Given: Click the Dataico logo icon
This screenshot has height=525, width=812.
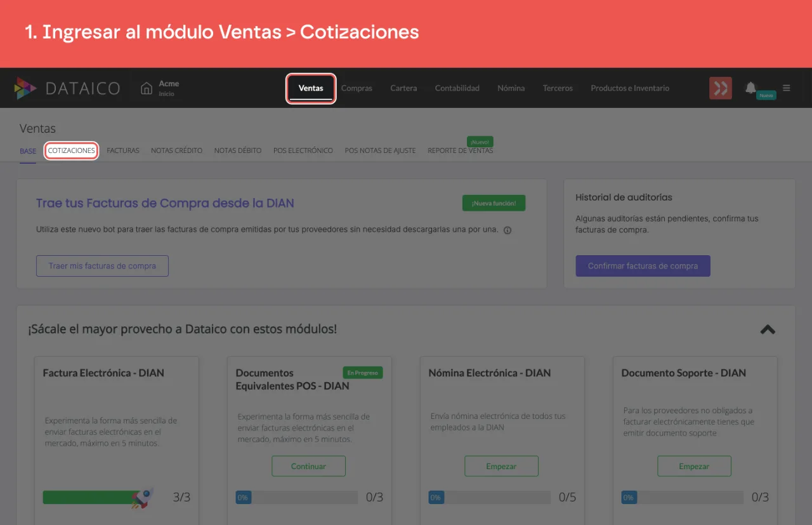Looking at the screenshot, I should (26, 88).
